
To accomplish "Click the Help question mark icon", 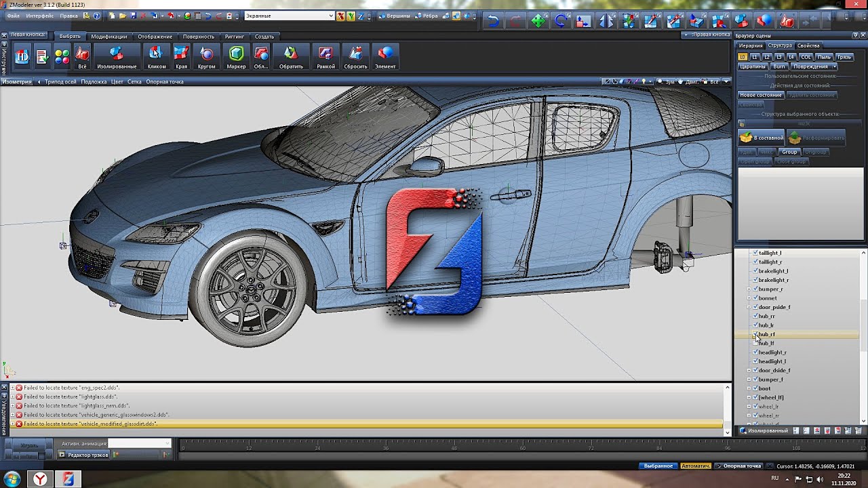I will click(x=96, y=16).
